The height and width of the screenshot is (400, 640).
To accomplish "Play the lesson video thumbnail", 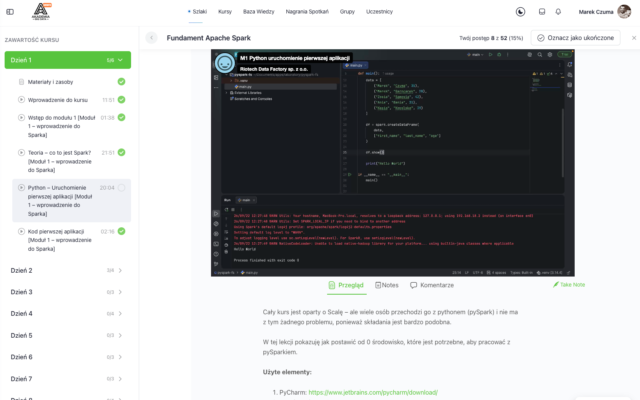I will click(393, 163).
